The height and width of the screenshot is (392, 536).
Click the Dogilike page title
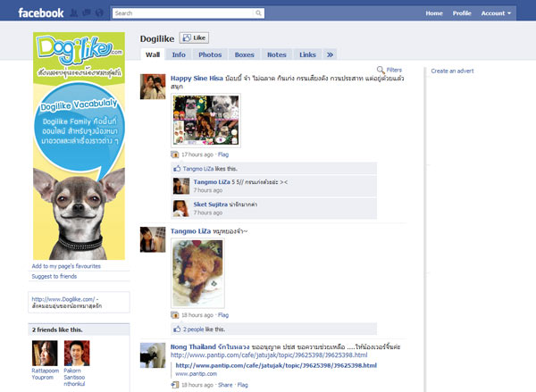tap(157, 38)
